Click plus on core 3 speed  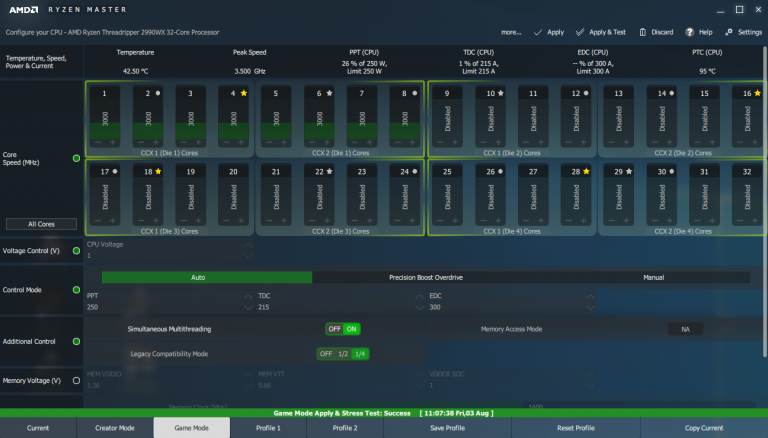click(198, 143)
